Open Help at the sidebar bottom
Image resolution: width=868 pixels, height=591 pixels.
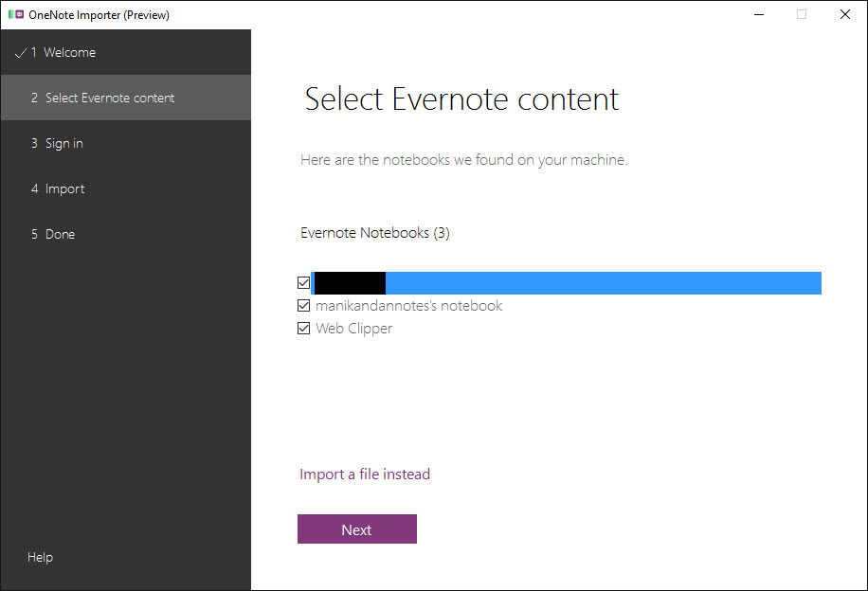coord(40,558)
